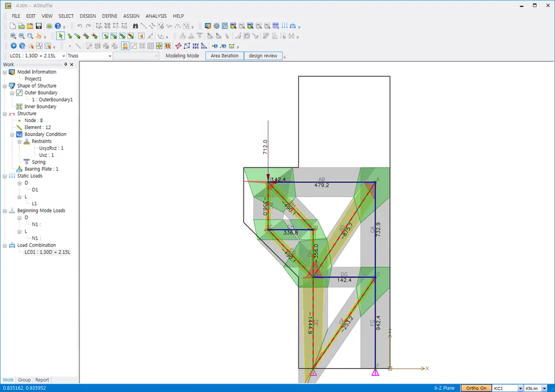Click the red quadrilateral truss shape icon
The image size is (555, 392).
178,46
